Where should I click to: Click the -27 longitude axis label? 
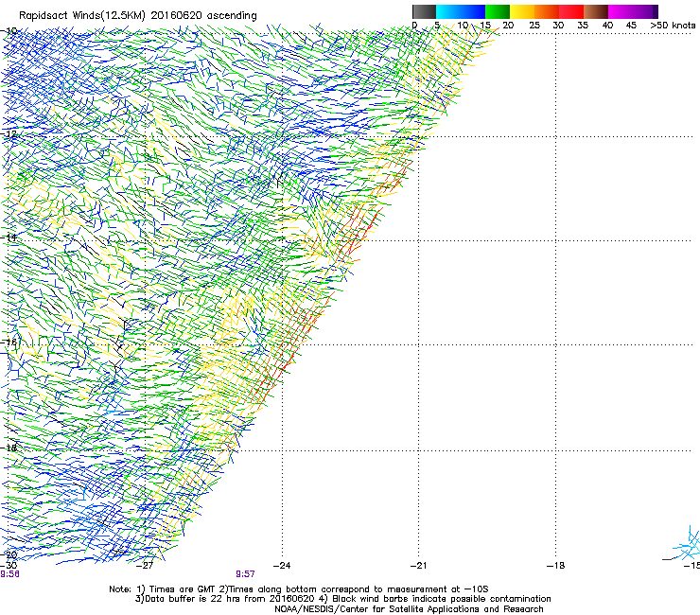(x=145, y=566)
